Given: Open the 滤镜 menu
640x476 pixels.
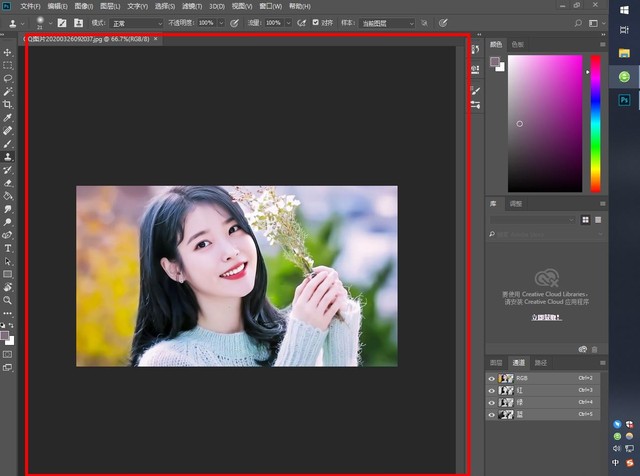Looking at the screenshot, I should click(191, 6).
